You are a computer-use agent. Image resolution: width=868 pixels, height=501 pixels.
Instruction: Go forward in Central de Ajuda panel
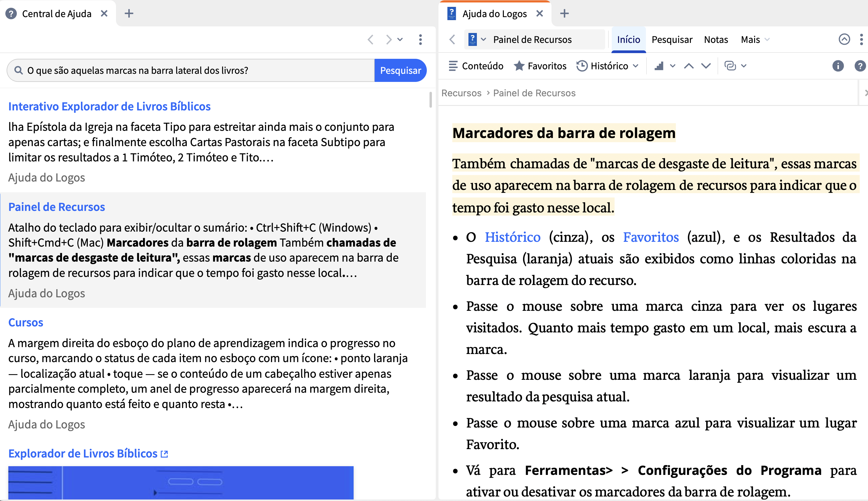pos(388,40)
